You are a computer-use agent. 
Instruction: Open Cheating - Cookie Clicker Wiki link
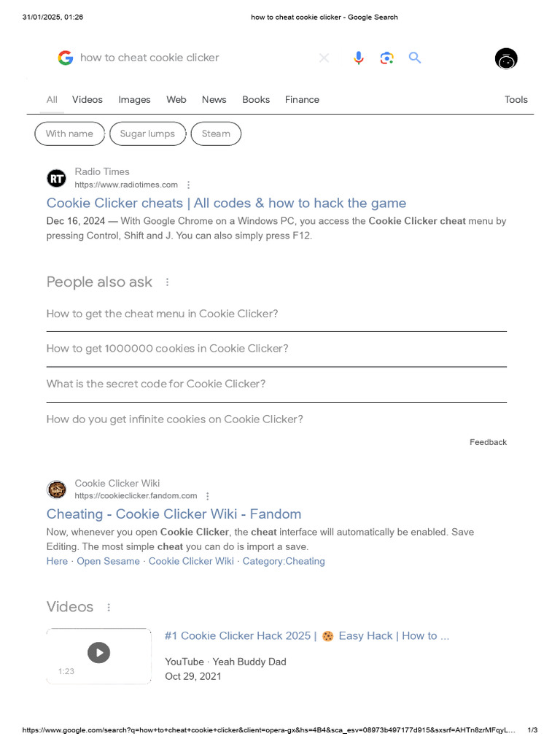click(174, 514)
